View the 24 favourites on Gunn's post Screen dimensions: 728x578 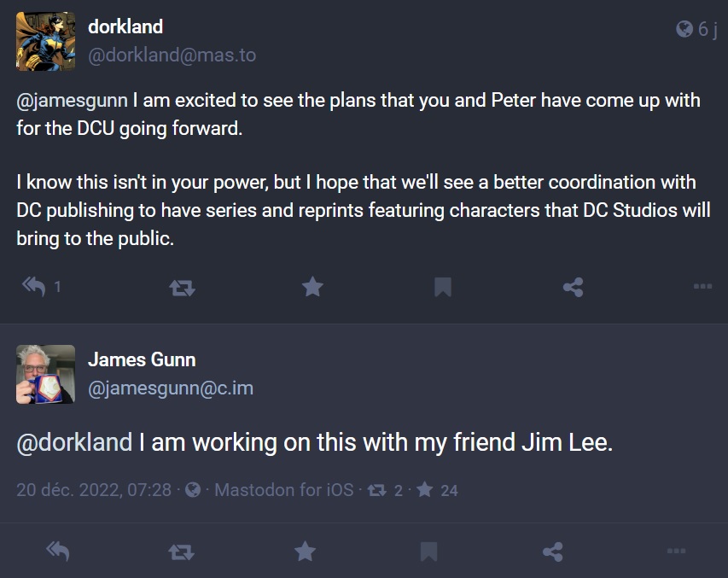click(437, 490)
